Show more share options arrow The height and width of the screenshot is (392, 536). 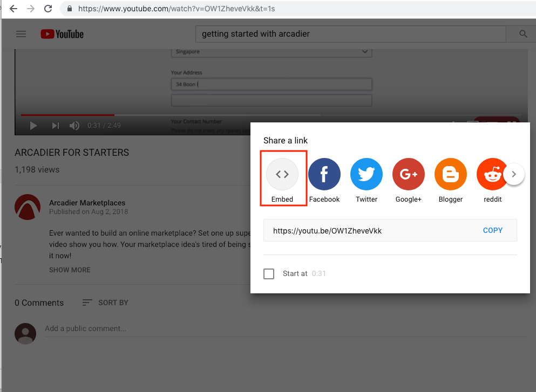click(514, 174)
